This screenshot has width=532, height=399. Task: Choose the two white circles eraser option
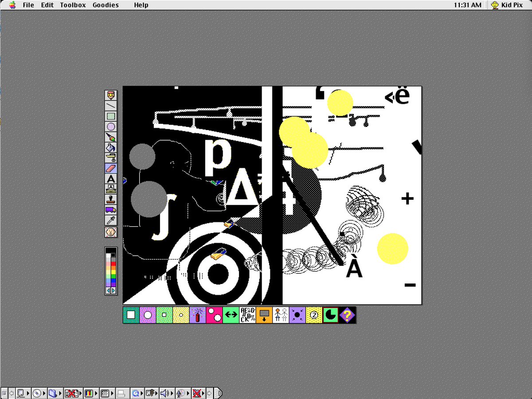214,315
